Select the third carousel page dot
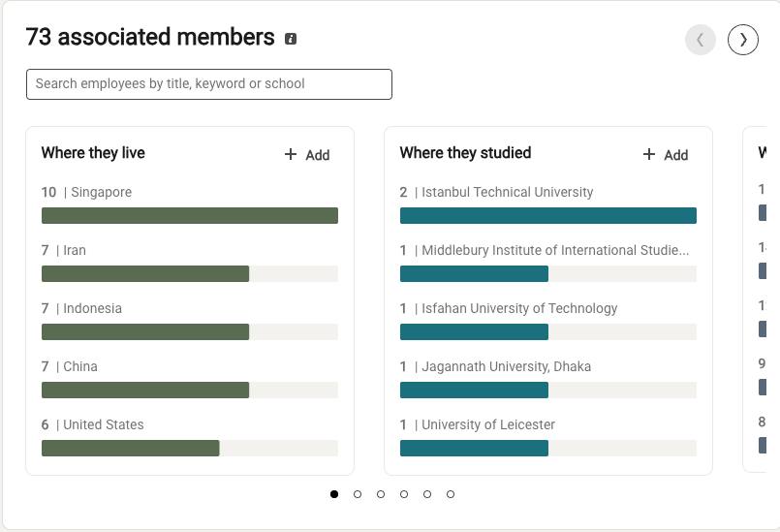Viewport: 780px width, 532px height. pos(381,494)
